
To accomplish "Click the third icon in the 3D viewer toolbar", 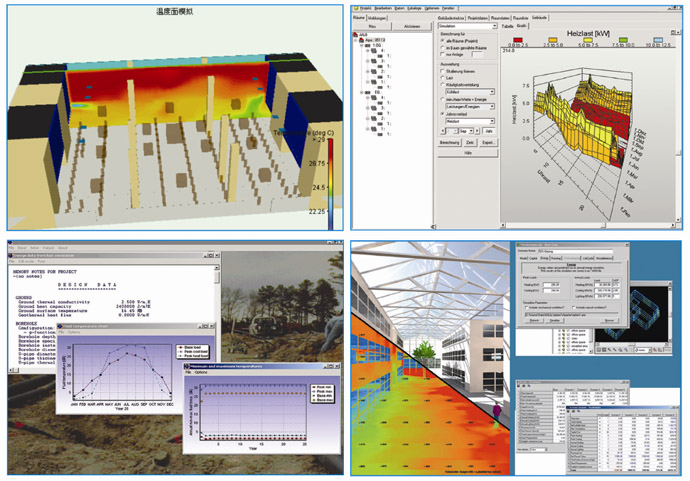I will click(609, 350).
